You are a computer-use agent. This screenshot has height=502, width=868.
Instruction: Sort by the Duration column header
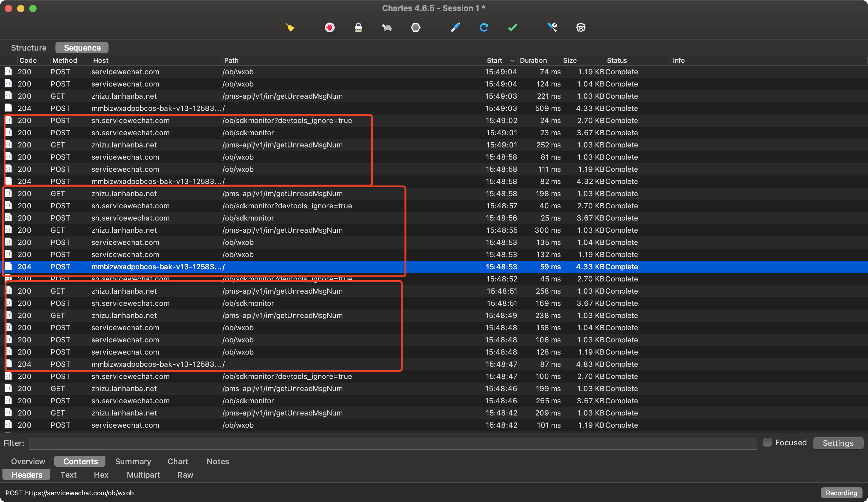[x=533, y=61]
